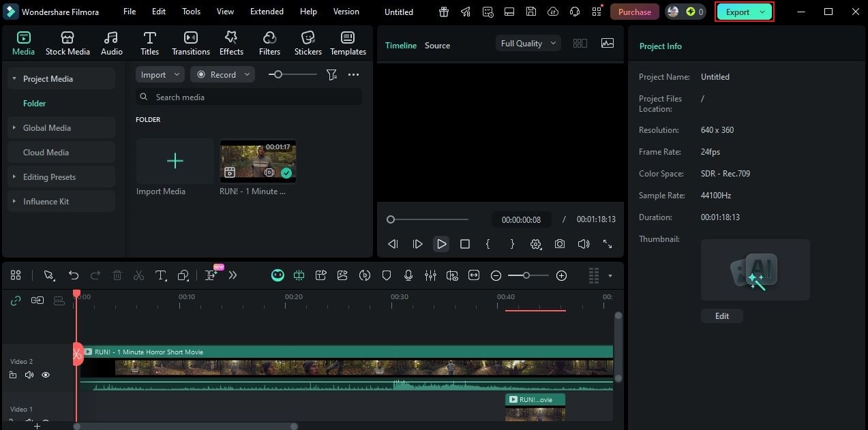Lock the Video 2 track
Viewport: 868px width, 430px height.
pyautogui.click(x=13, y=375)
